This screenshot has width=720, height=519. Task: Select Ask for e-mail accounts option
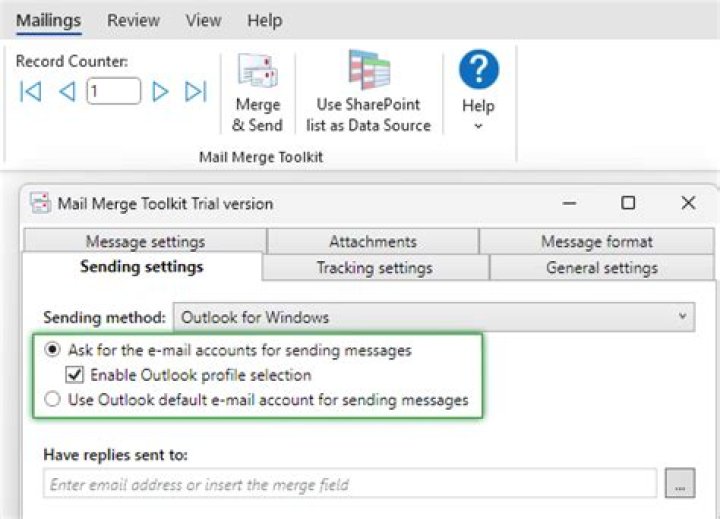click(52, 351)
